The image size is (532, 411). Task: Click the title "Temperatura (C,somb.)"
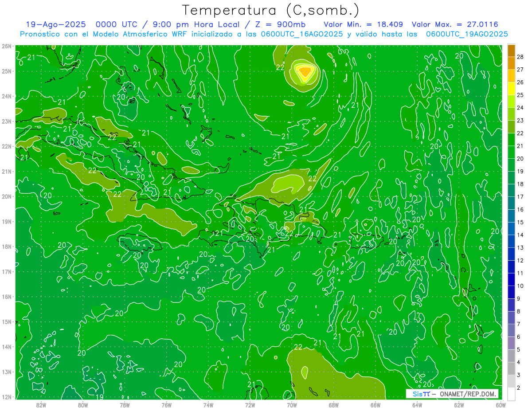271,10
